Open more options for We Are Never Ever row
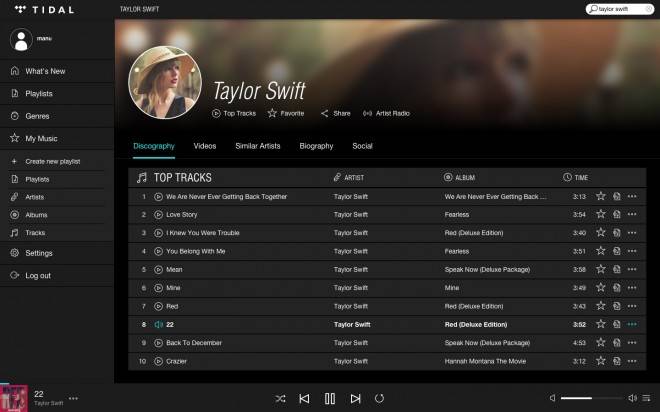 [x=632, y=197]
